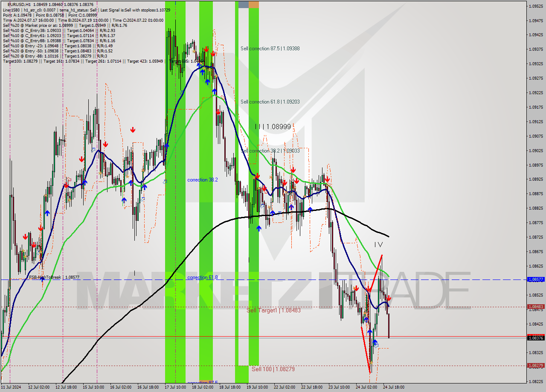Click the 1.08675 price axis label

(536, 251)
